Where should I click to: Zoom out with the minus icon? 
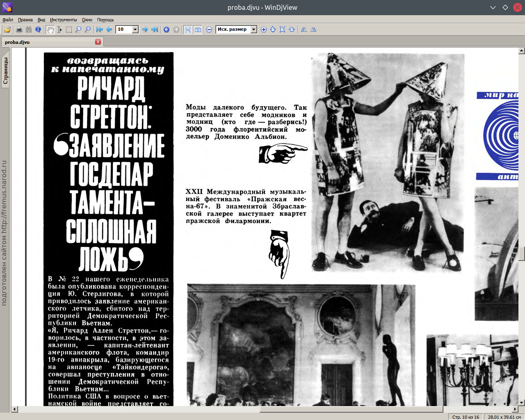click(x=209, y=30)
